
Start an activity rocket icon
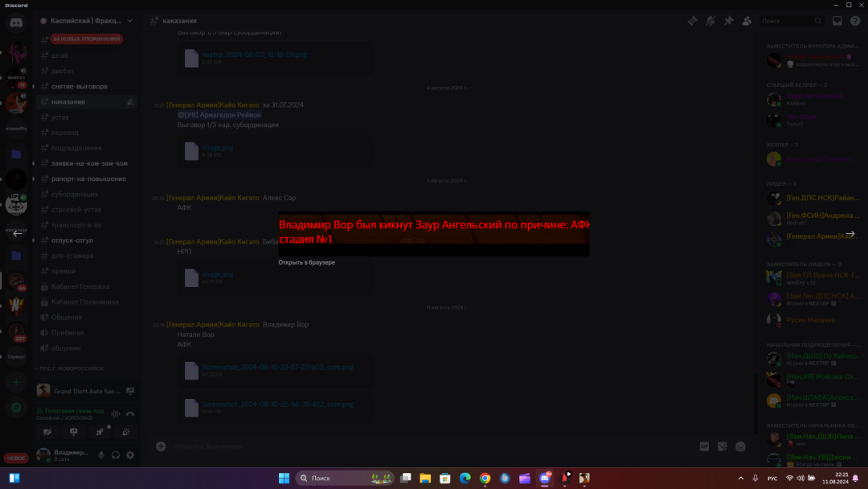[100, 432]
